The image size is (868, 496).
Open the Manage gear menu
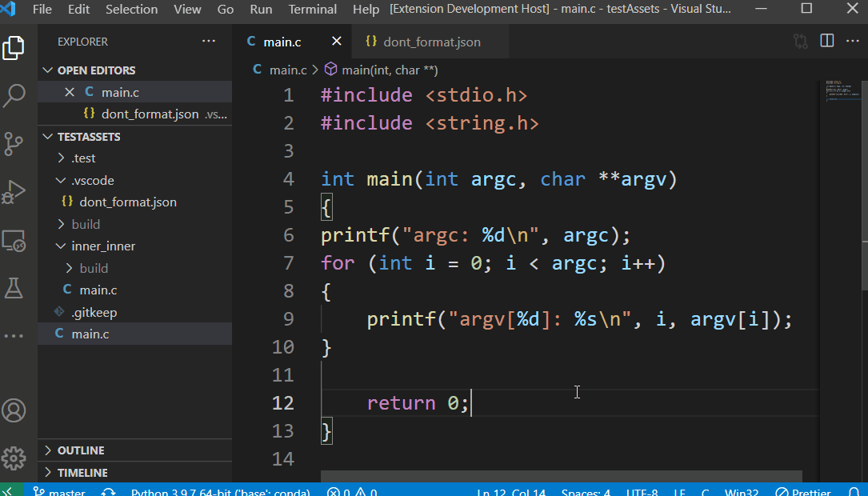(x=14, y=458)
